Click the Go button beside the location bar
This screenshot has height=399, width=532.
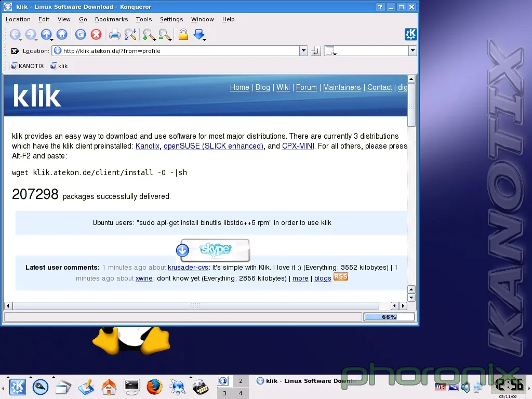point(315,51)
